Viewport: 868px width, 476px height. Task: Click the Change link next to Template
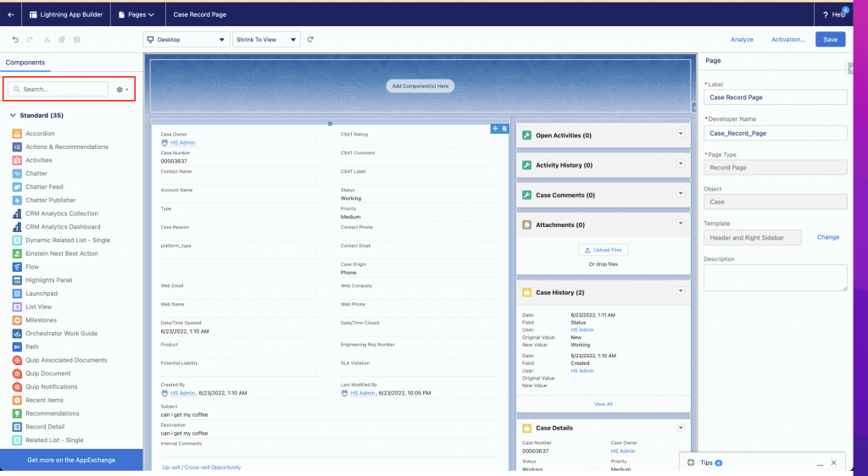tap(827, 237)
